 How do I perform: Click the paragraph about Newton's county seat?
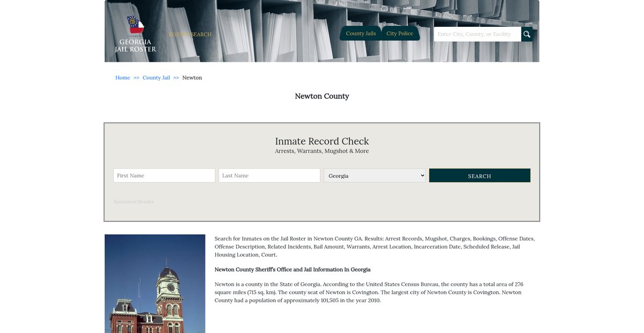coord(368,292)
